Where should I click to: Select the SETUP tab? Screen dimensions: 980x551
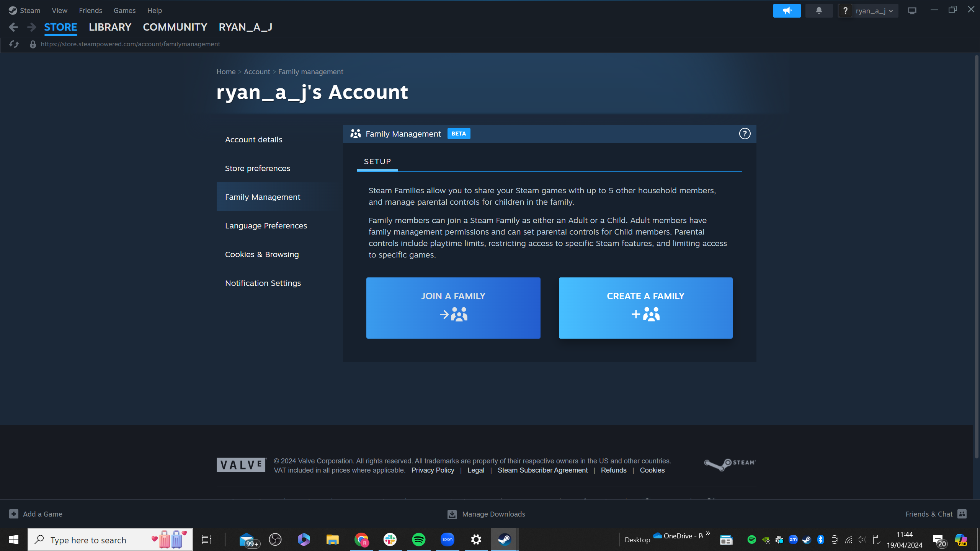click(377, 161)
